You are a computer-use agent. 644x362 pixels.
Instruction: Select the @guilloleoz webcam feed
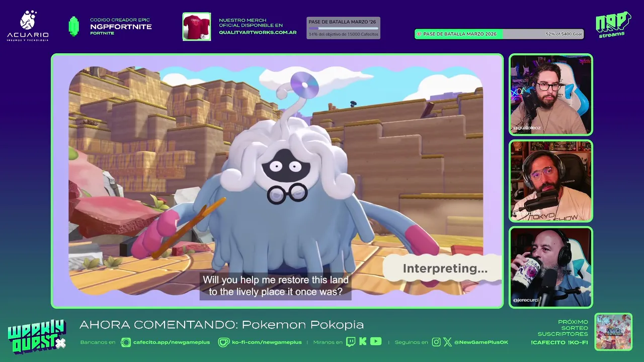tap(550, 95)
